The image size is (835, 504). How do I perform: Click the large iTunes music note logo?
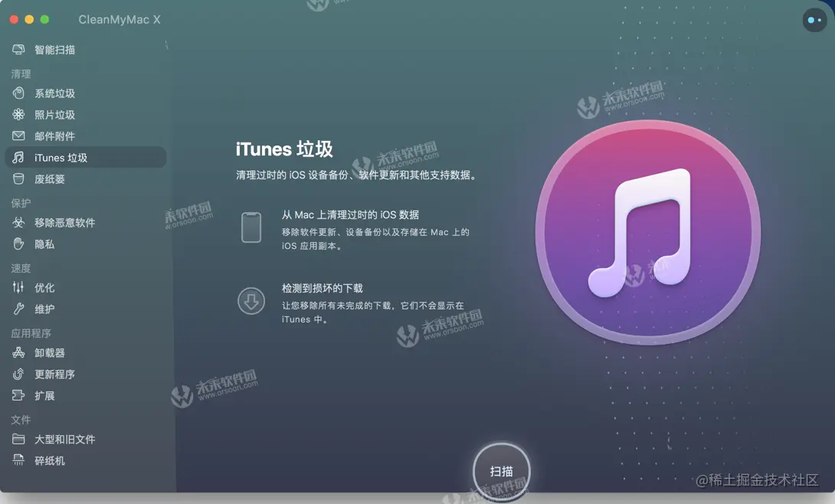tap(647, 233)
